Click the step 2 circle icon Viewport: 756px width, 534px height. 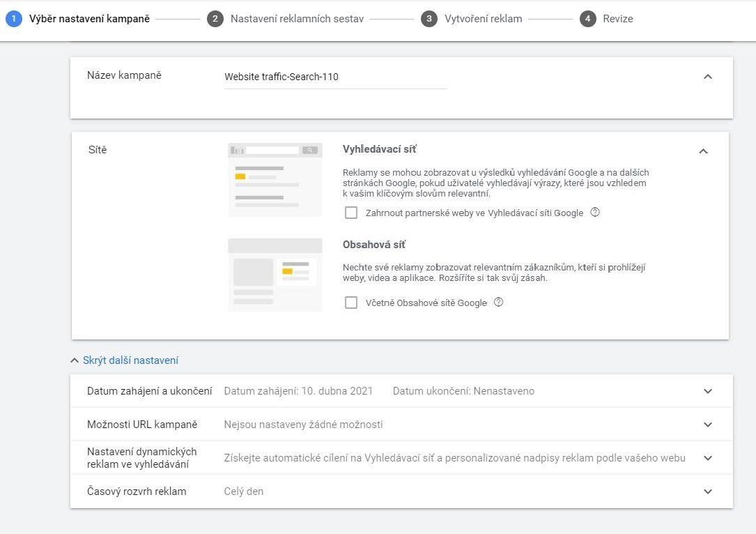tap(215, 19)
